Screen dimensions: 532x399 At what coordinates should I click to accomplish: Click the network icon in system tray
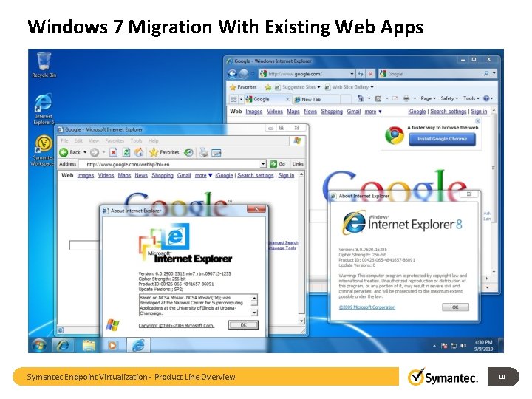click(x=454, y=346)
